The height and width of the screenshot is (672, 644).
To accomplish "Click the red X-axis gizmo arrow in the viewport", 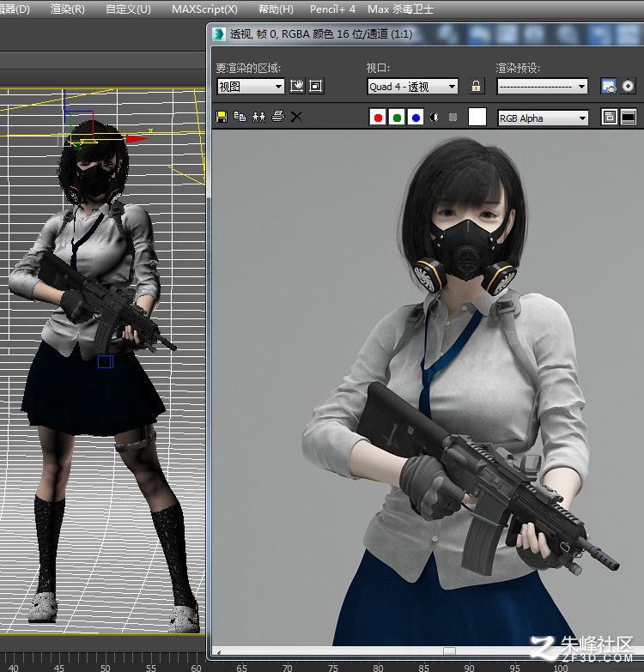I will pos(137,138).
